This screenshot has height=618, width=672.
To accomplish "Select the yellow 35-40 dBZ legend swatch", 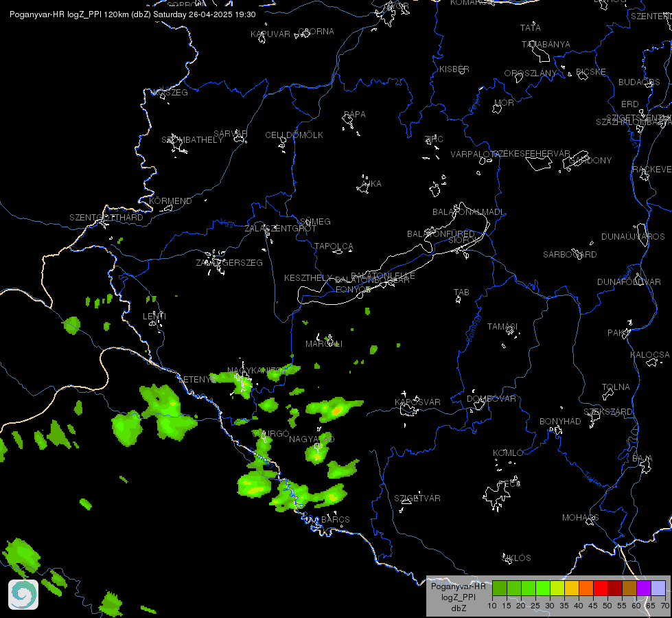I will click(x=571, y=588).
